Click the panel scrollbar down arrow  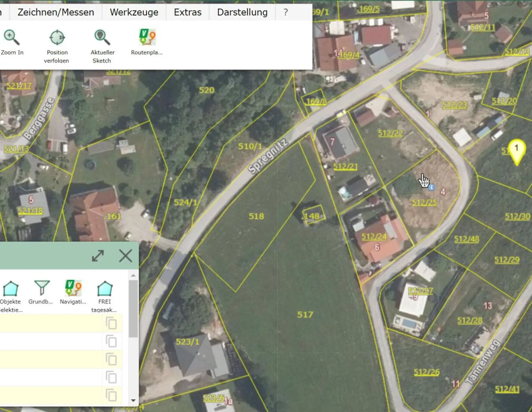133,400
